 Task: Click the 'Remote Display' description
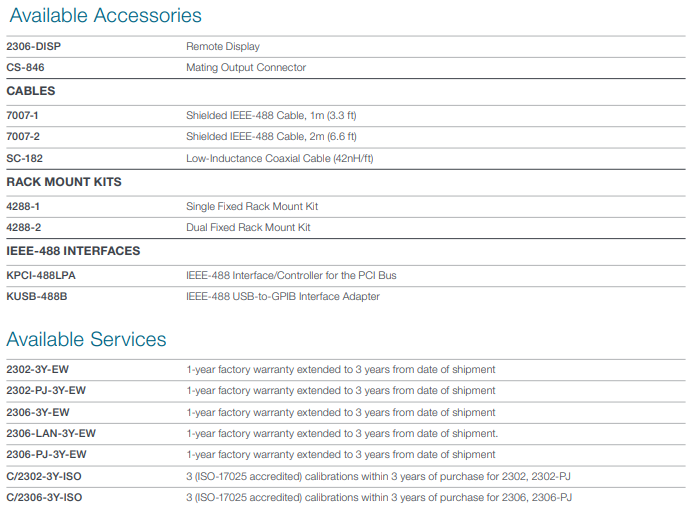[223, 46]
